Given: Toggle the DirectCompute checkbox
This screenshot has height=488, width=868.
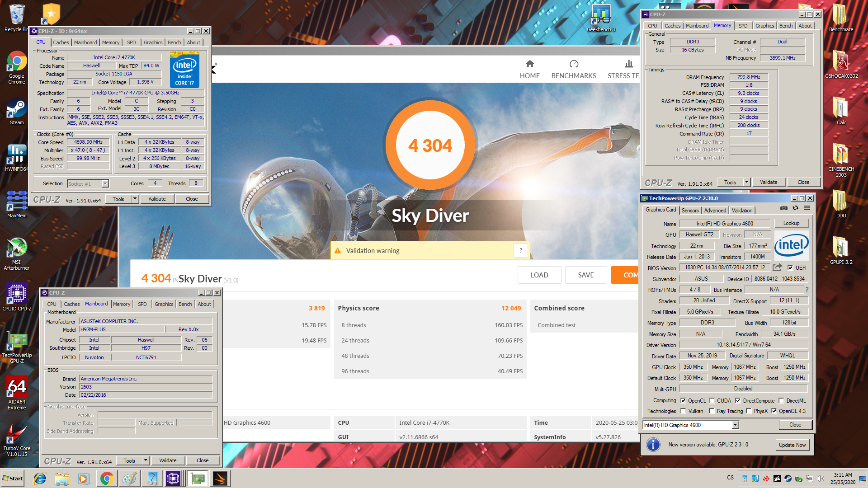Looking at the screenshot, I should pyautogui.click(x=738, y=400).
